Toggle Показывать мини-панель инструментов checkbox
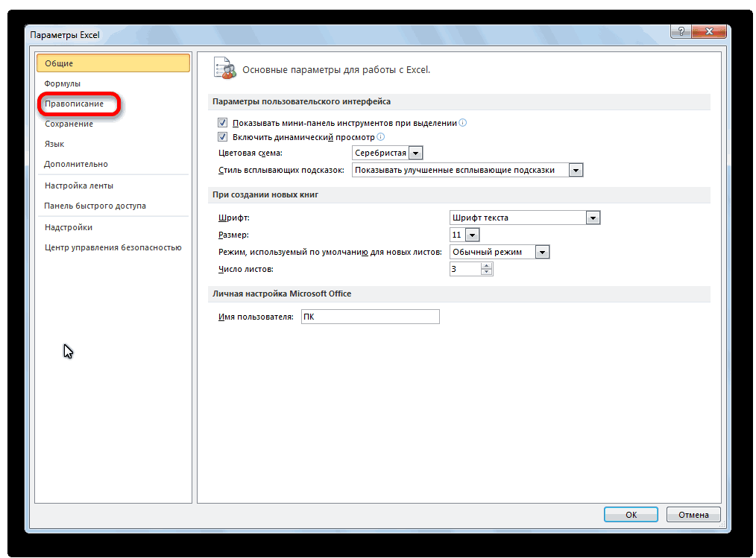Viewport: 756px width, 558px height. point(222,123)
